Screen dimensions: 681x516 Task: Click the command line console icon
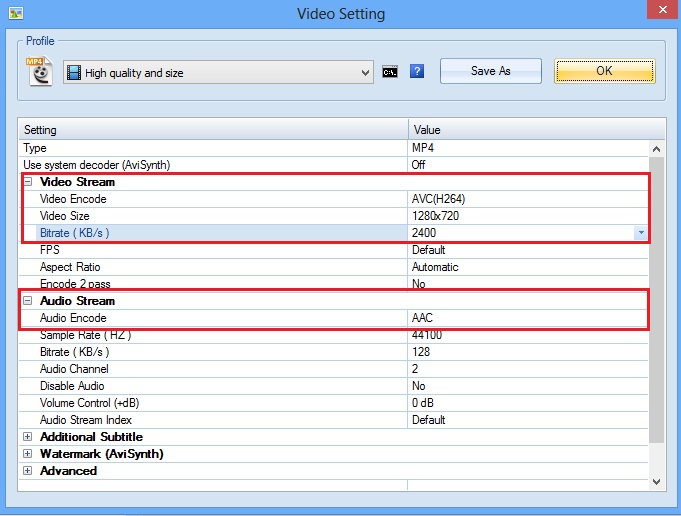[x=392, y=72]
